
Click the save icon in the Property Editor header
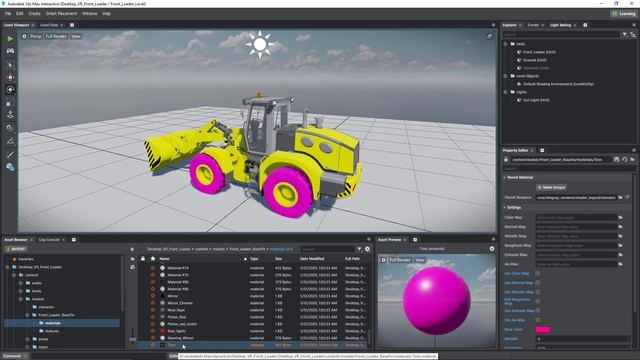[616, 160]
